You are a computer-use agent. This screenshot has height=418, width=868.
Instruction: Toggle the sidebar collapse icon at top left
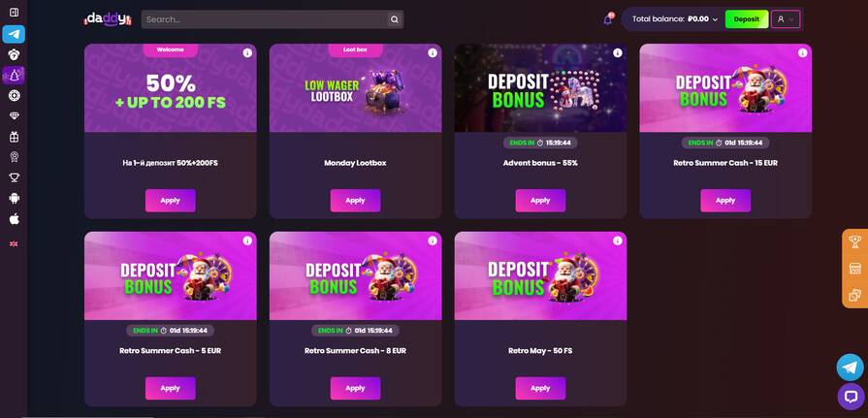(15, 13)
